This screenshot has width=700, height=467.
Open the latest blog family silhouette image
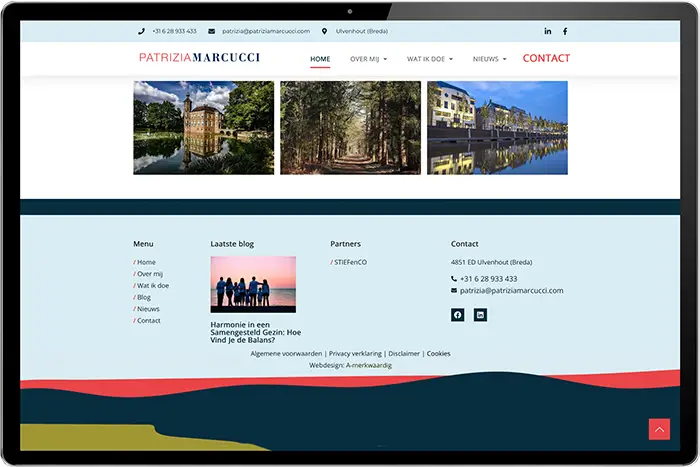(253, 284)
